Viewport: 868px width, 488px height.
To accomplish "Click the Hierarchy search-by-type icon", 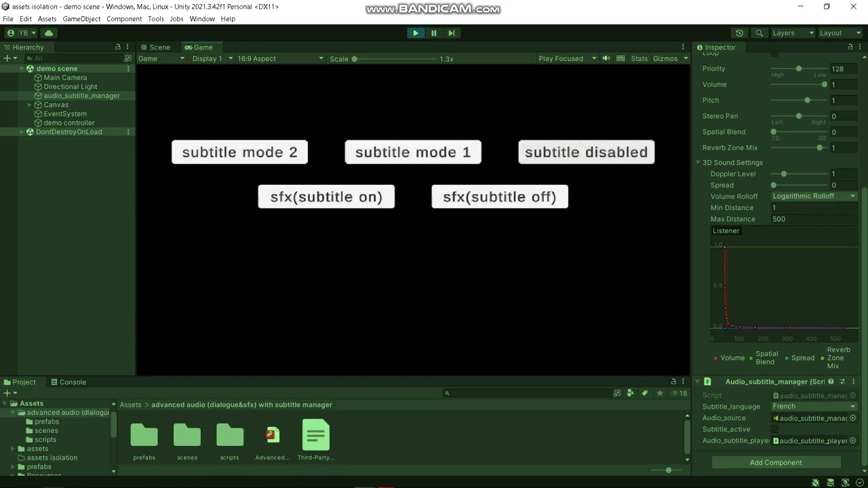I will [127, 58].
